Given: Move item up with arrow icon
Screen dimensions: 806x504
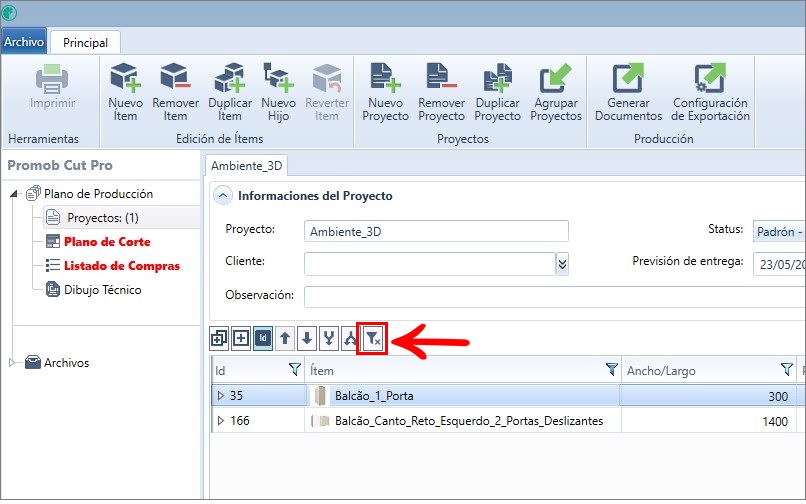Looking at the screenshot, I should pyautogui.click(x=285, y=338).
